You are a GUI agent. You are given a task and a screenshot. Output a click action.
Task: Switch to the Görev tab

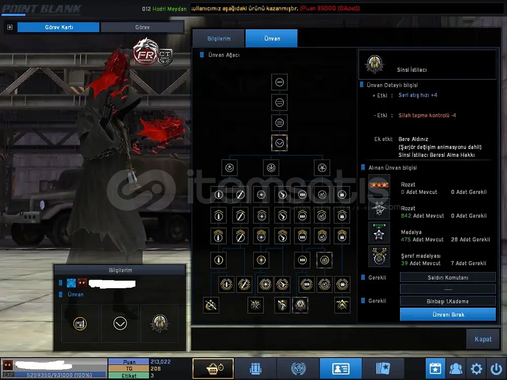142,27
